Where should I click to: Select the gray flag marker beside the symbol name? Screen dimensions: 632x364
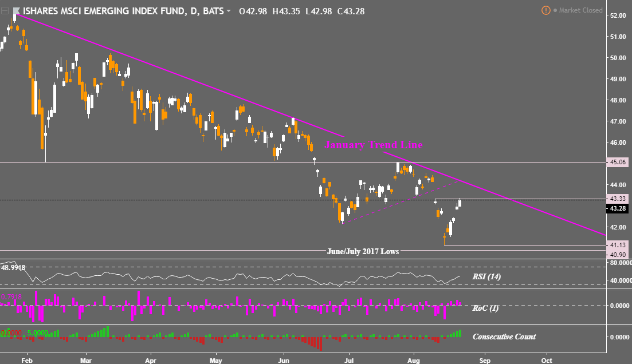point(16,11)
